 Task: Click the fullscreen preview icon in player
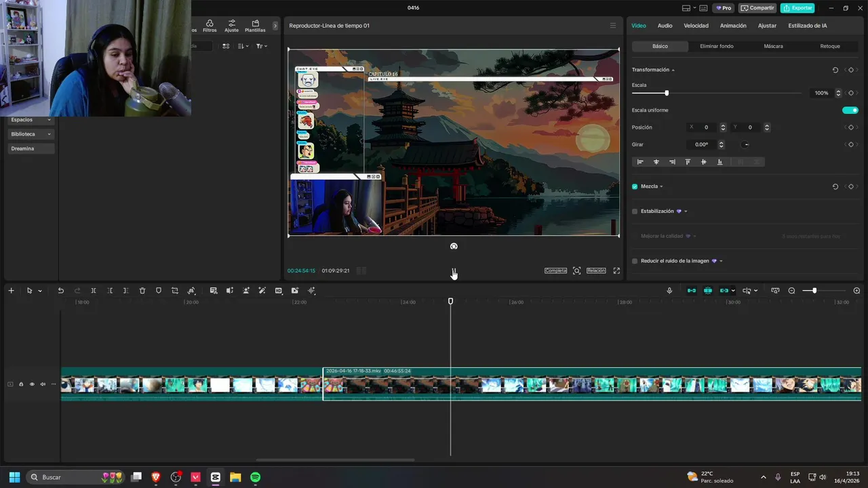616,270
